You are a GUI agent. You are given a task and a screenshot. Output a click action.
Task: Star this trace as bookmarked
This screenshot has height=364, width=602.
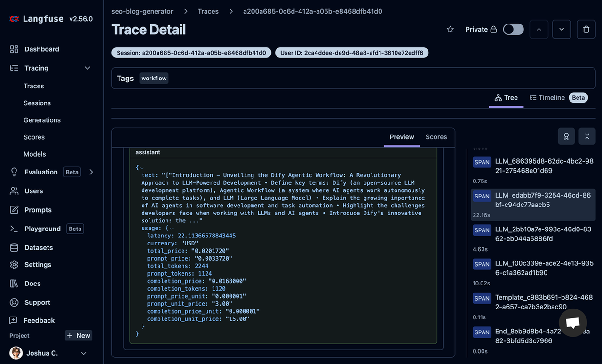(x=450, y=29)
